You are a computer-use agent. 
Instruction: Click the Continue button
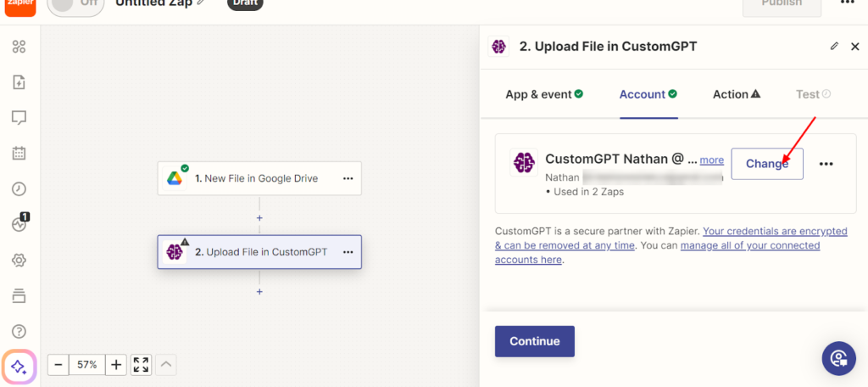point(535,341)
